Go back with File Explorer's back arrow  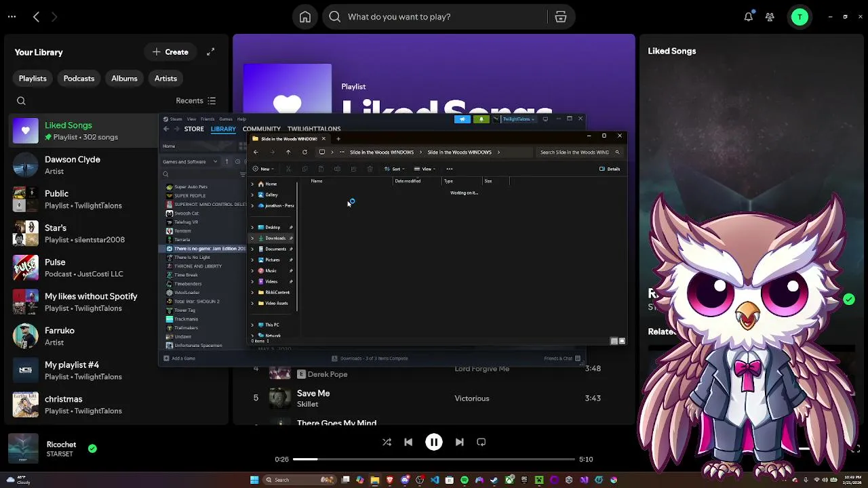256,152
